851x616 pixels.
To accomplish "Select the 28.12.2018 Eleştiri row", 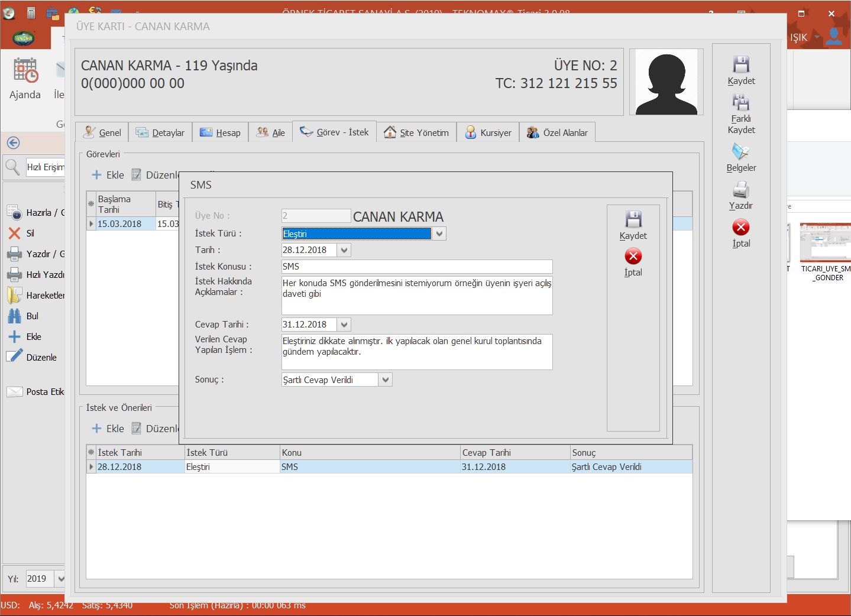I will coord(237,467).
